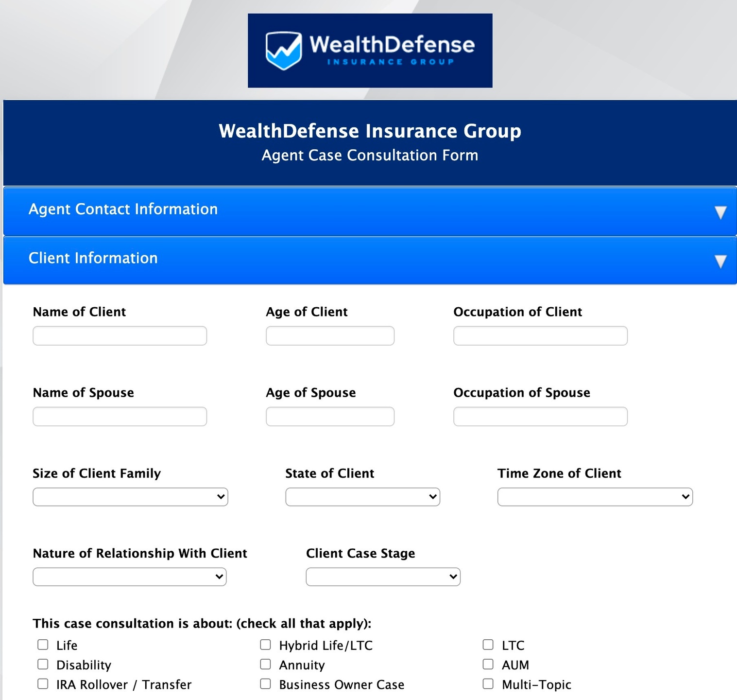The image size is (737, 700).
Task: Check the Disability checkbox
Action: (43, 664)
